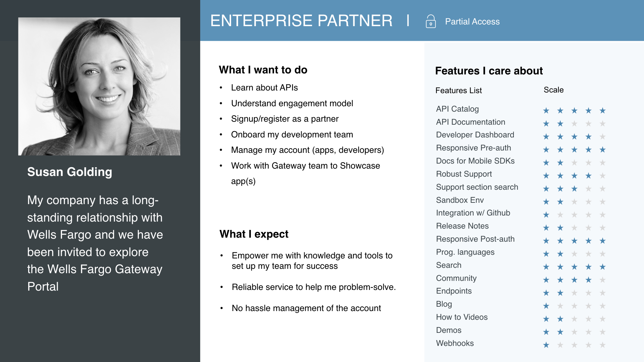Click the third star for Sandbox Env

(574, 202)
